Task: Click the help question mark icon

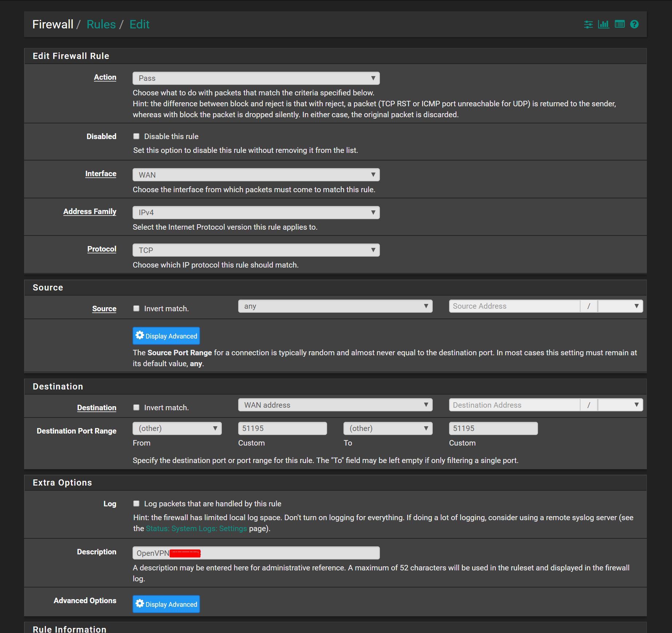Action: [634, 24]
